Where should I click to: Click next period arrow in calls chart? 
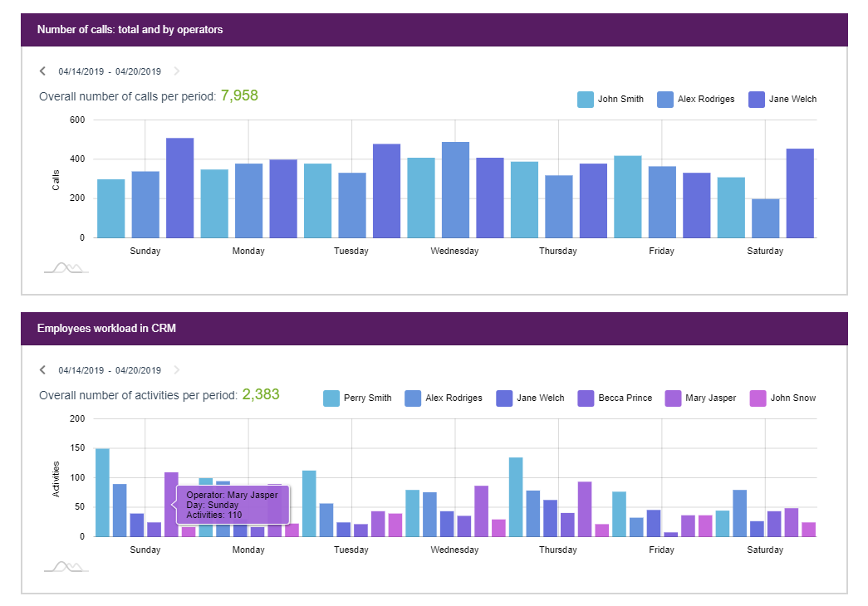tap(177, 71)
